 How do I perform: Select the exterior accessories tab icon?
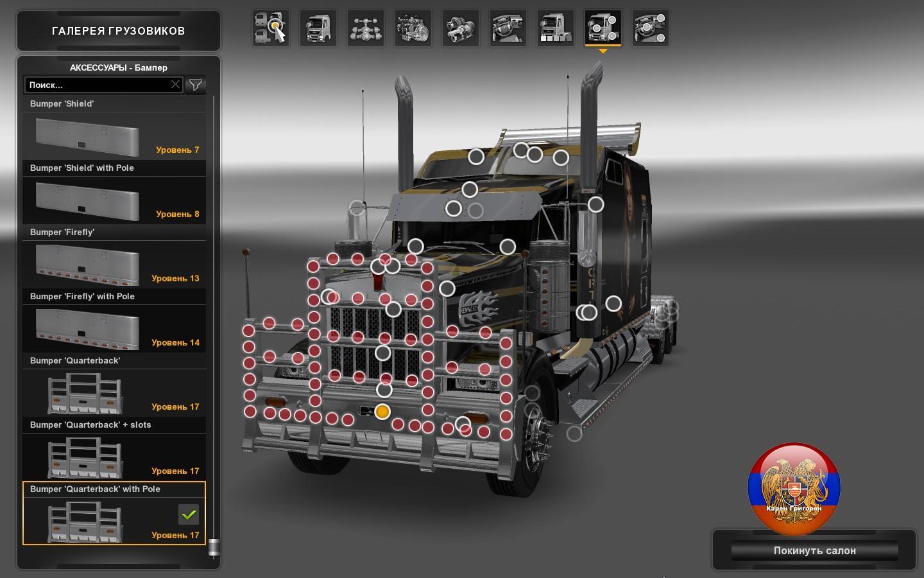(603, 29)
